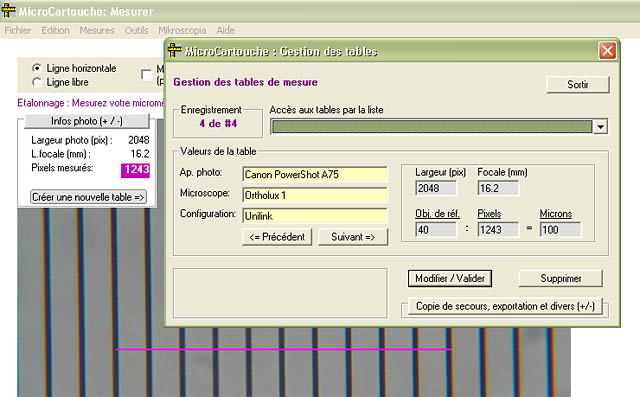Viewport: 640px width, 397px height.
Task: Toggle Infos photo (+ / -) panel
Action: (87, 121)
